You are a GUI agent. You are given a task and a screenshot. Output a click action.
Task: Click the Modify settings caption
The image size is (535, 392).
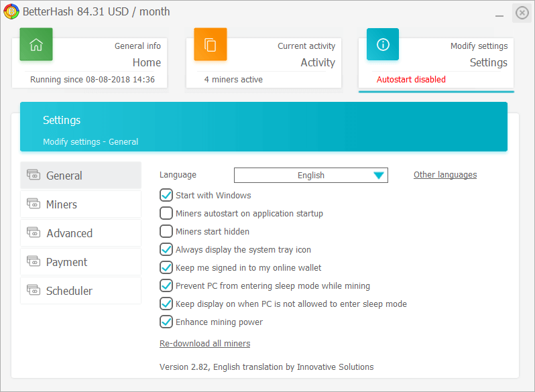[x=479, y=46]
